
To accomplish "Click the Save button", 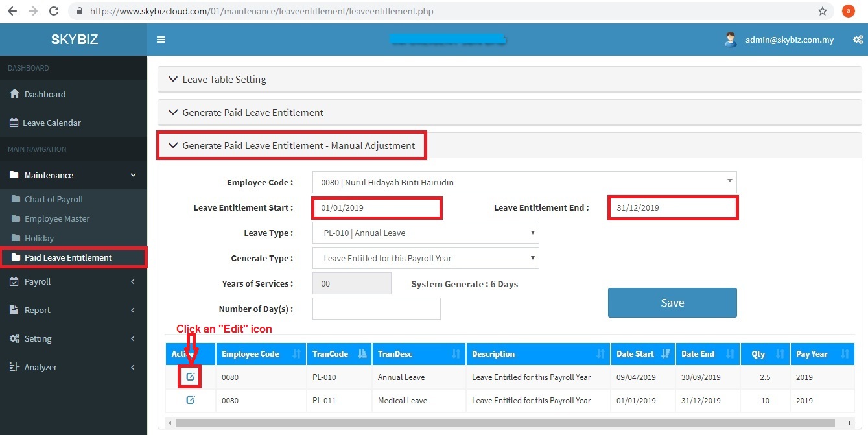I will 672,303.
